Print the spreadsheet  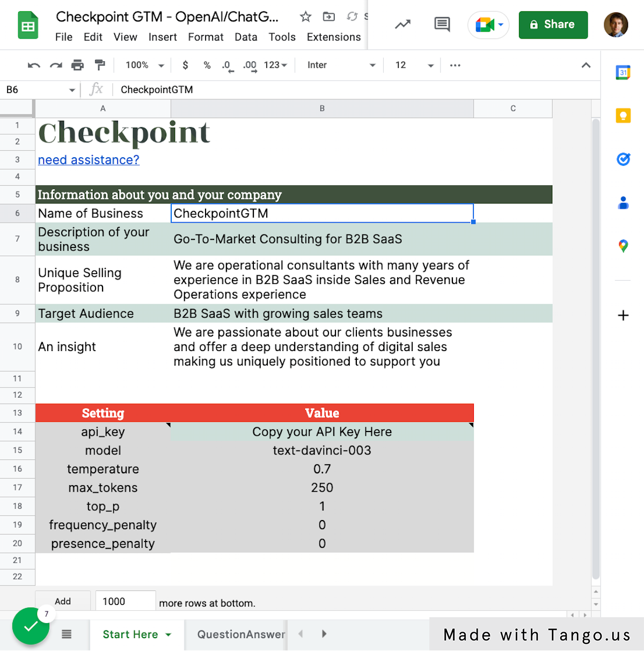click(x=78, y=65)
